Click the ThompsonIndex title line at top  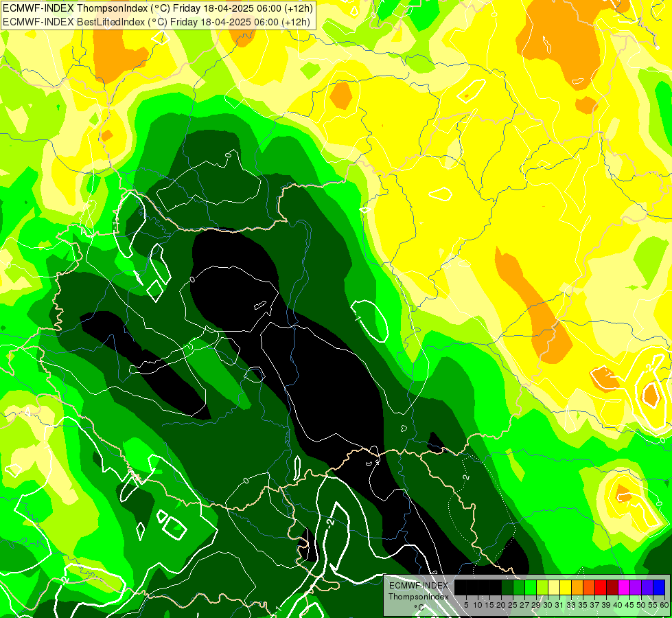(158, 8)
